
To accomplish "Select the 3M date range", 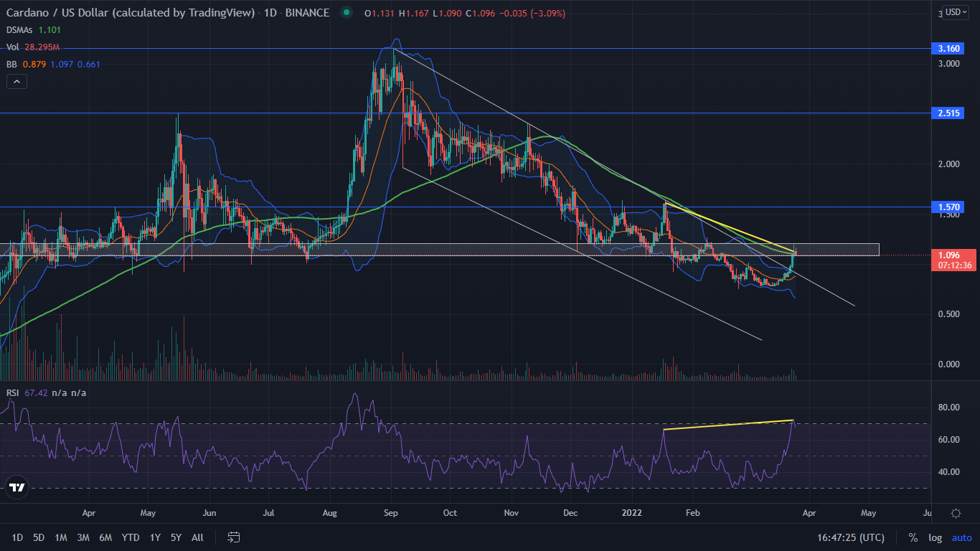I will [83, 537].
